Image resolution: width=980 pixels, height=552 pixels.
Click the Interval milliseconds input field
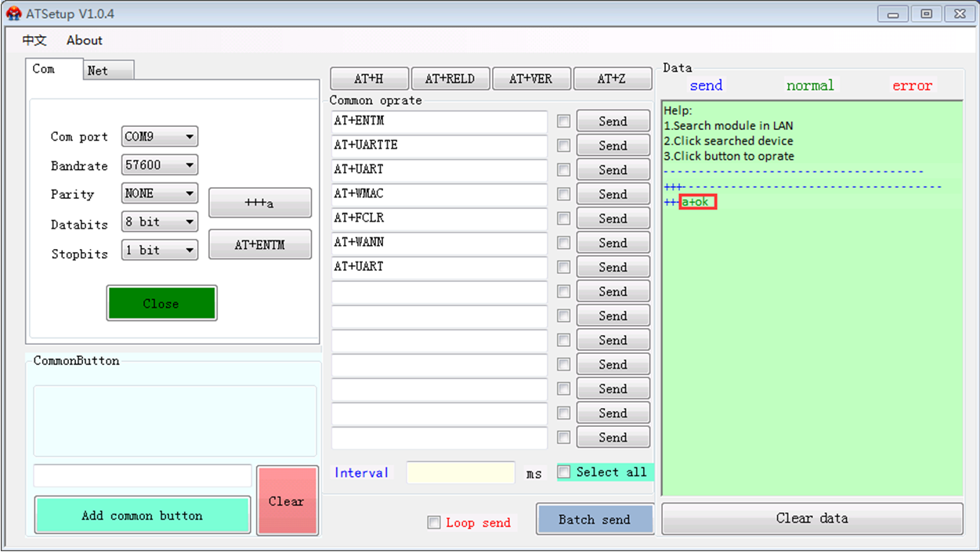click(461, 473)
